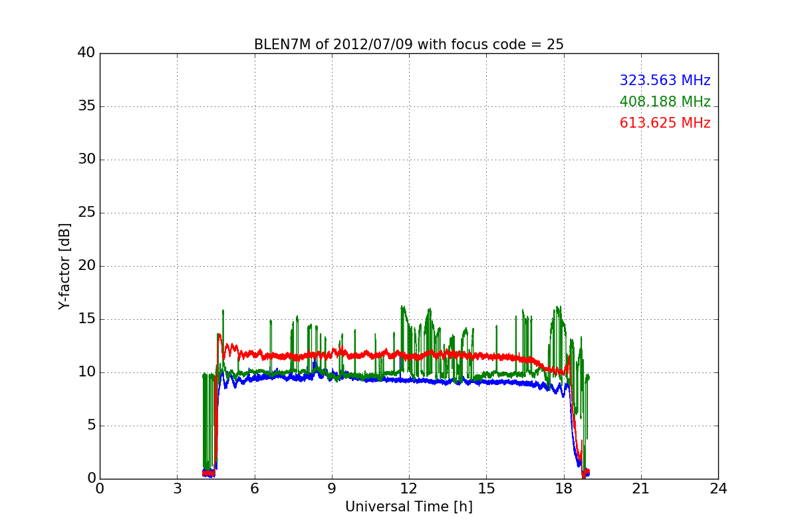Click the x-axis tick label 3
Screen dimensions: 798x532
pyautogui.click(x=177, y=489)
